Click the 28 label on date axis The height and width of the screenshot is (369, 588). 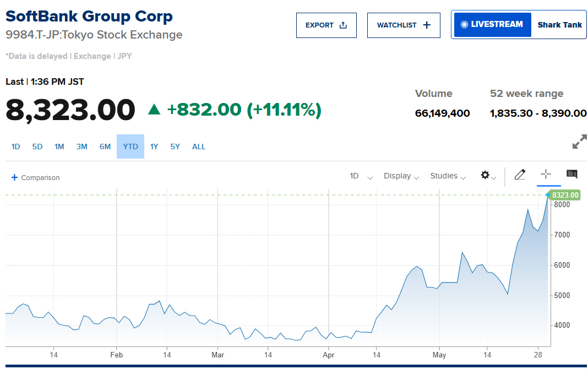pos(538,355)
